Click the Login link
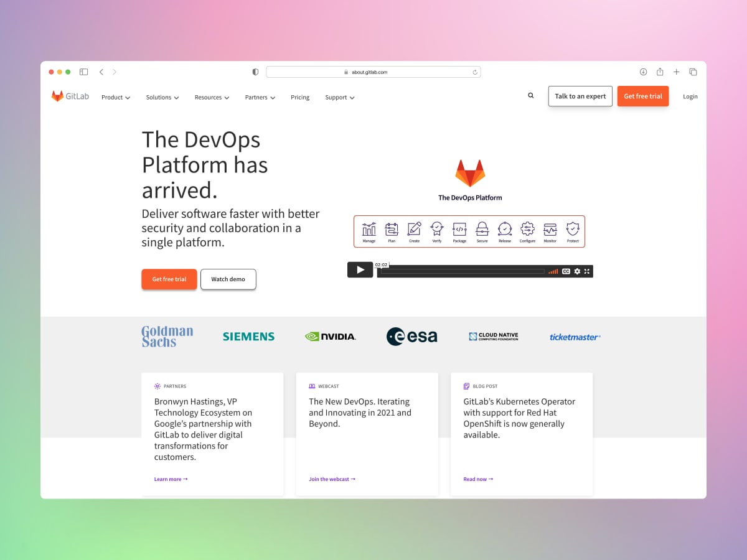Image resolution: width=747 pixels, height=560 pixels. click(x=690, y=96)
